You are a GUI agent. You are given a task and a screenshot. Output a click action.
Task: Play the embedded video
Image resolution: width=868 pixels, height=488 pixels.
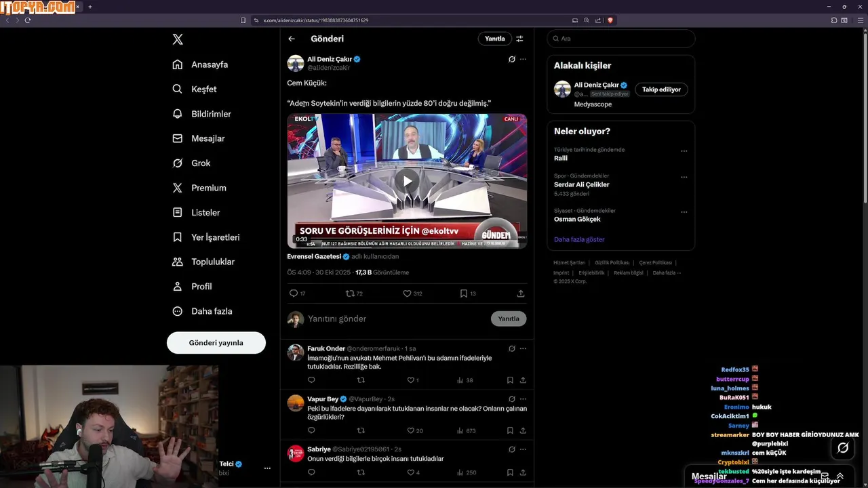(407, 181)
